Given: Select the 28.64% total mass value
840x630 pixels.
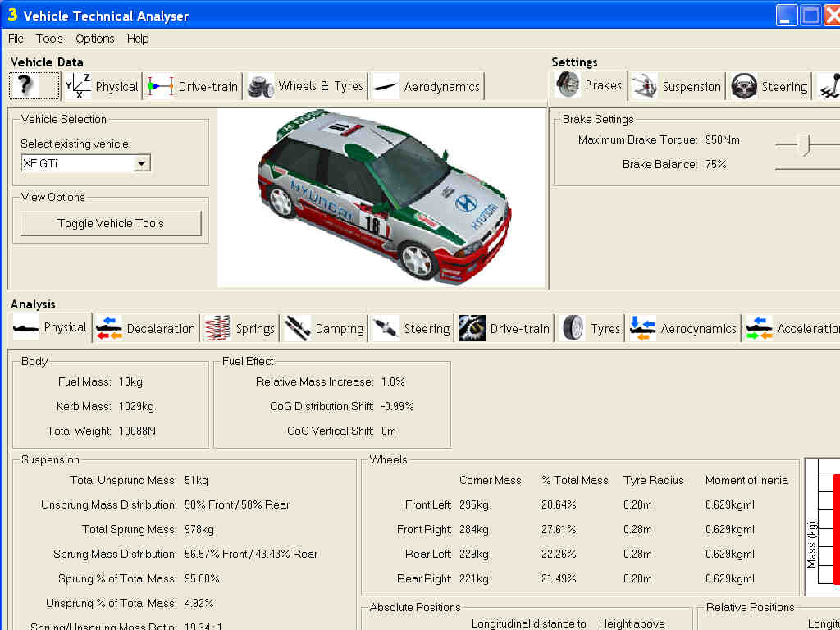Looking at the screenshot, I should point(559,505).
